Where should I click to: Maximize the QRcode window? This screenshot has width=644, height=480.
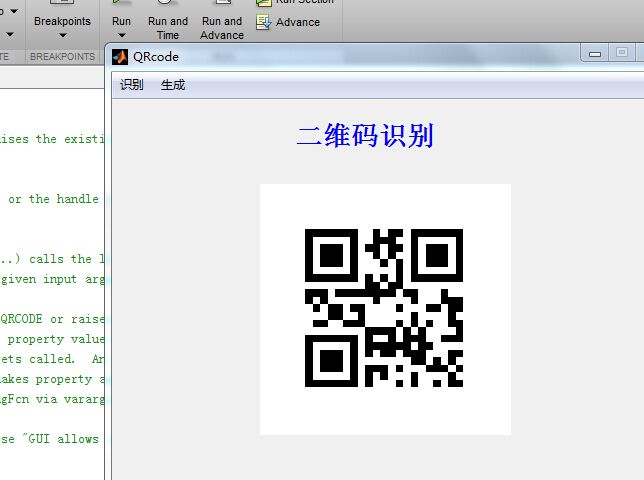622,53
